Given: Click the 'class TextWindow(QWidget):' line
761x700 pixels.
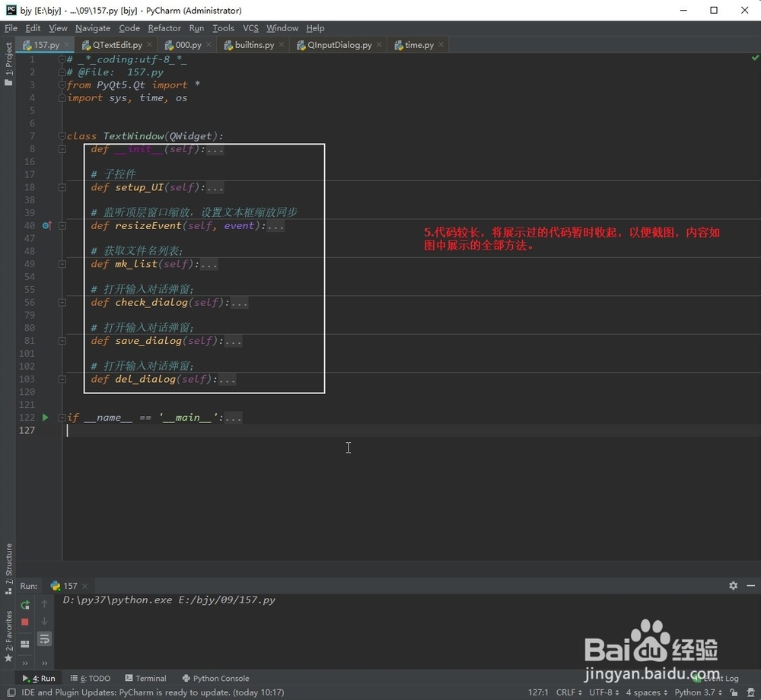Looking at the screenshot, I should click(145, 136).
